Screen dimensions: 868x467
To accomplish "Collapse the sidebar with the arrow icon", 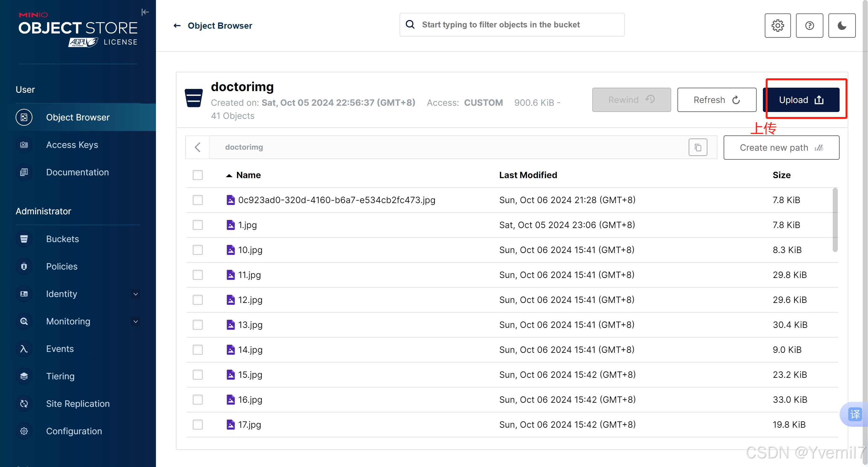I will pos(145,12).
